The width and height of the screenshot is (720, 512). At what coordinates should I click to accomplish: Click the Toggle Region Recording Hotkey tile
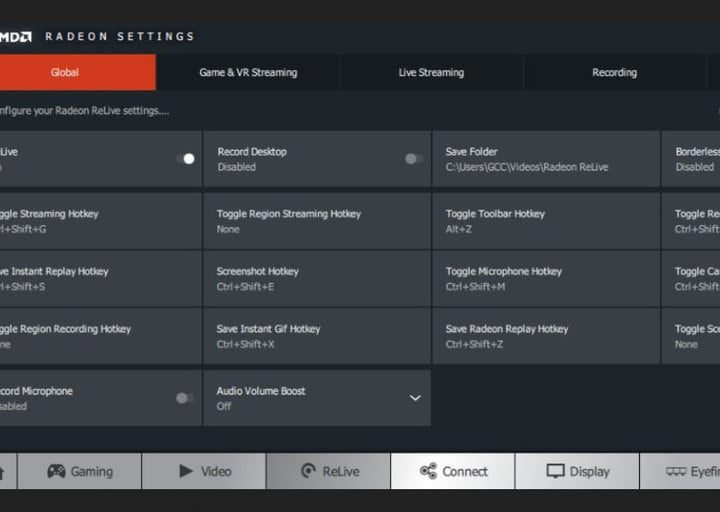click(101, 336)
